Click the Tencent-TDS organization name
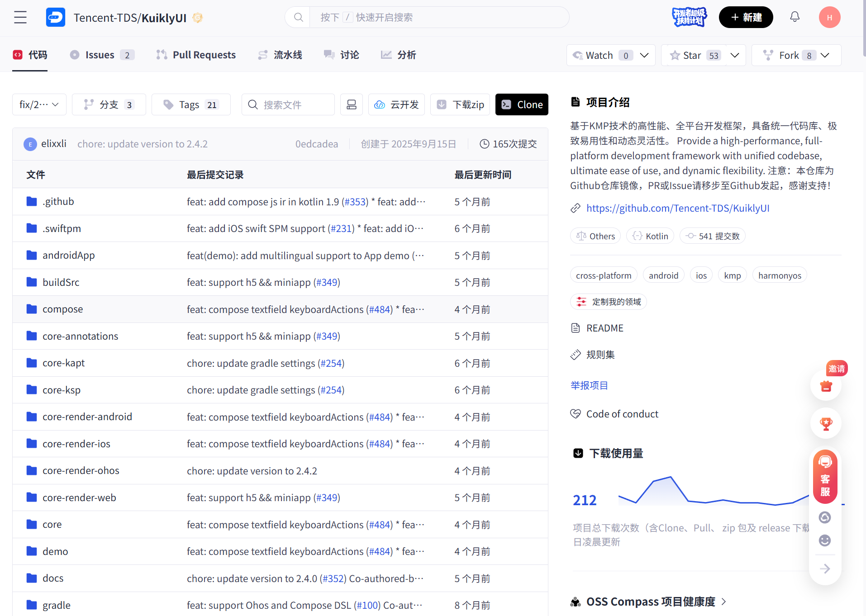 pos(105,18)
